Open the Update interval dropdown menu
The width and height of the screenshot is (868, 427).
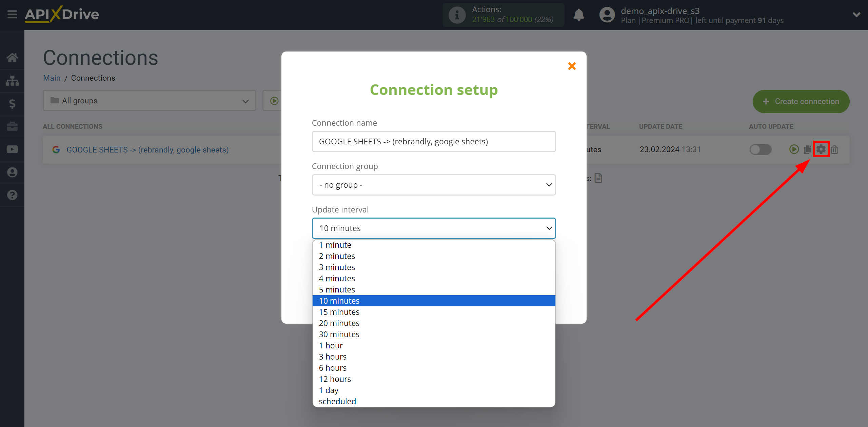433,228
